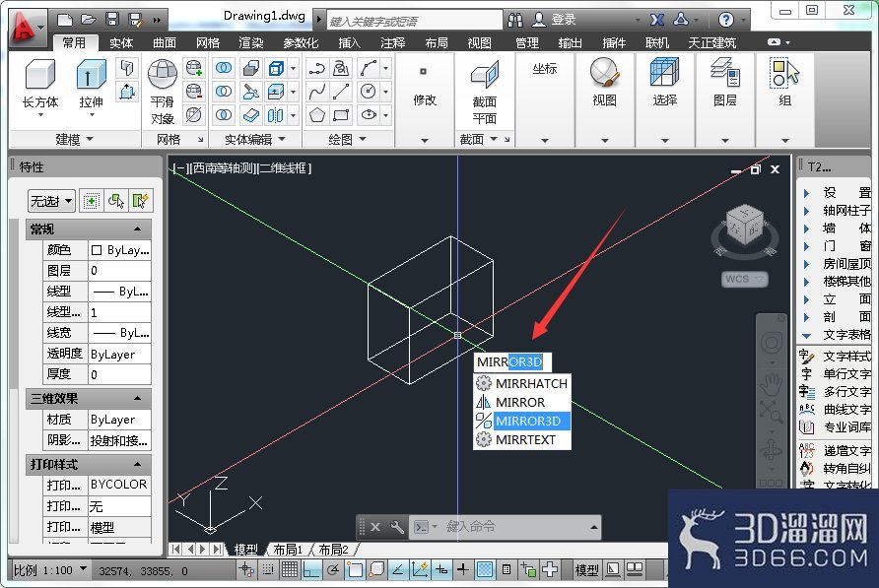The height and width of the screenshot is (588, 879).
Task: Click the help question mark icon
Action: point(726,20)
